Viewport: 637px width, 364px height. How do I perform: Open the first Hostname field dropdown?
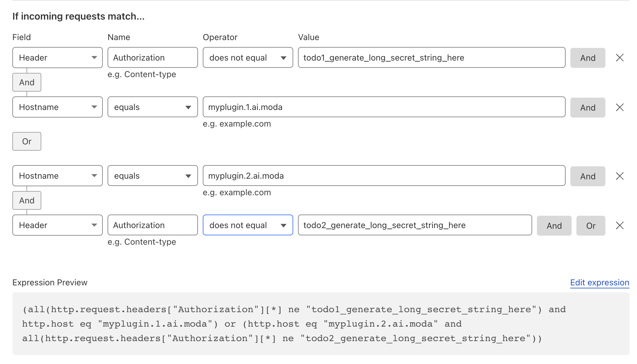(x=57, y=107)
